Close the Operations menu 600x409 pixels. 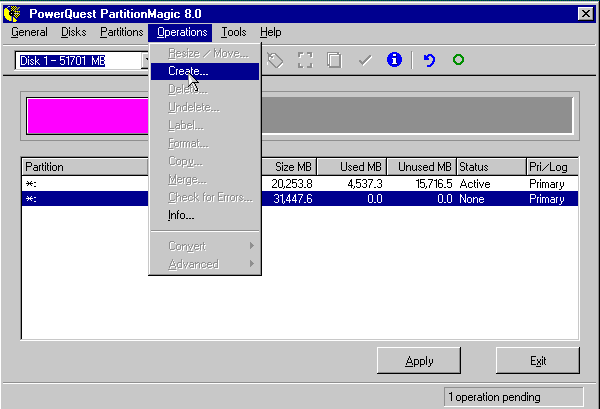pyautogui.click(x=182, y=32)
